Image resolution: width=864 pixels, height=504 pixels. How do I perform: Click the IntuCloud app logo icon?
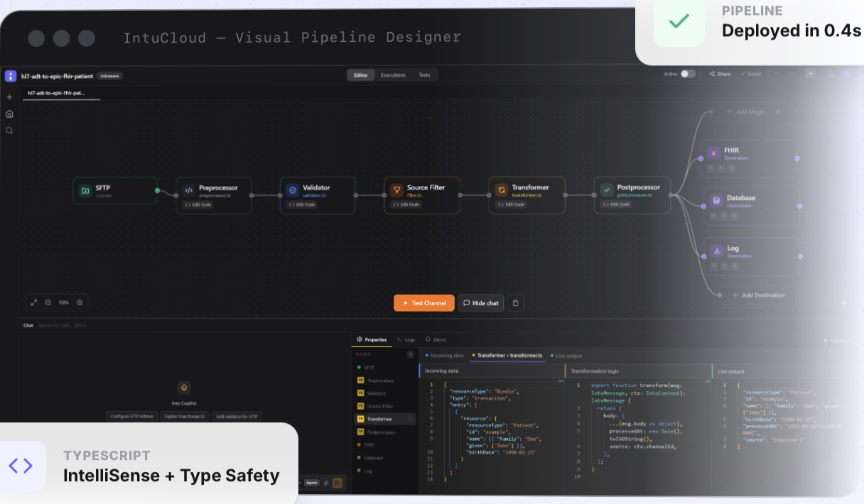coord(10,75)
